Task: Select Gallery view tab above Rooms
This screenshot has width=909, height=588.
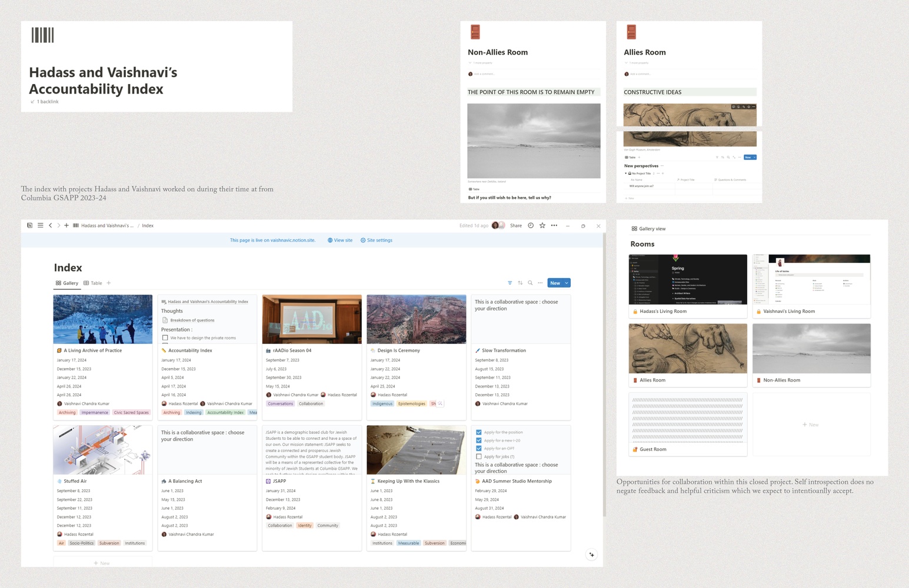Action: (648, 229)
